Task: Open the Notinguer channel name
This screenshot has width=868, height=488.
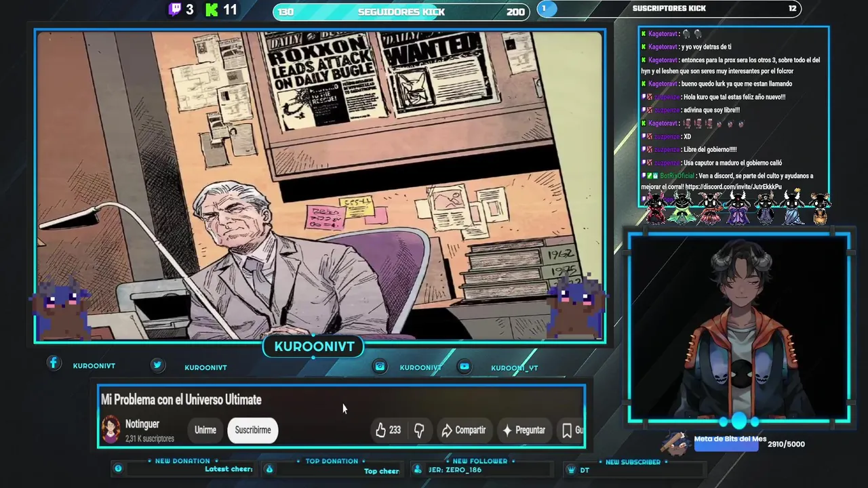Action: (142, 424)
